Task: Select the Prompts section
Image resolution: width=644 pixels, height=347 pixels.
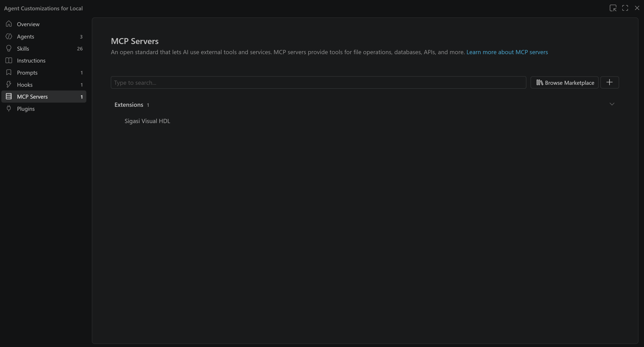Action: (x=44, y=72)
